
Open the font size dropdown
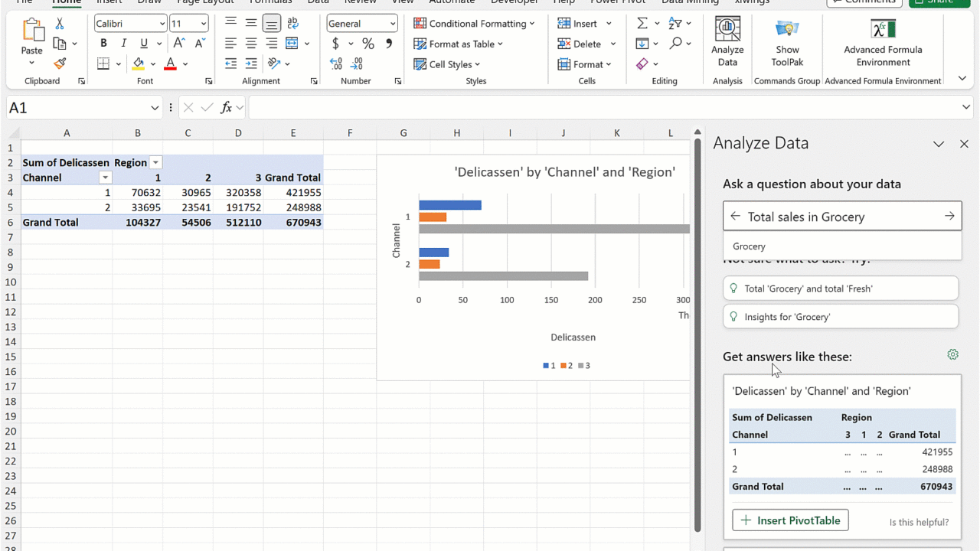[203, 24]
